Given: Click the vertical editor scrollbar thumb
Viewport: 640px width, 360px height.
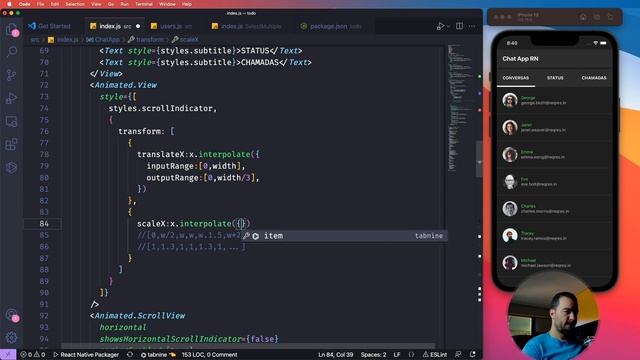Looking at the screenshot, I should (x=479, y=159).
